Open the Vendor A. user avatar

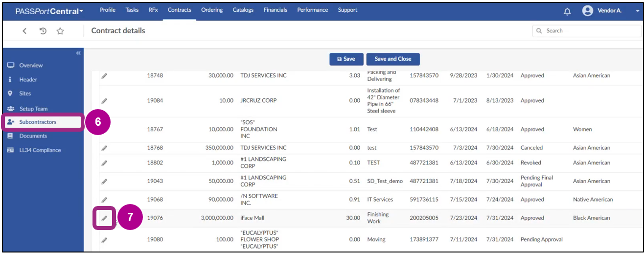[587, 11]
